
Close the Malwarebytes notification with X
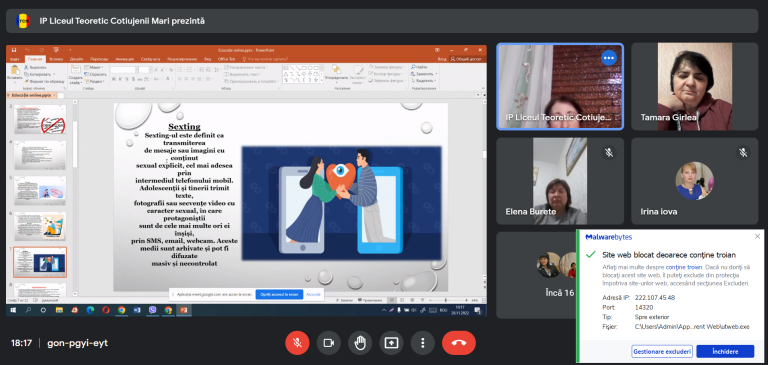757,237
